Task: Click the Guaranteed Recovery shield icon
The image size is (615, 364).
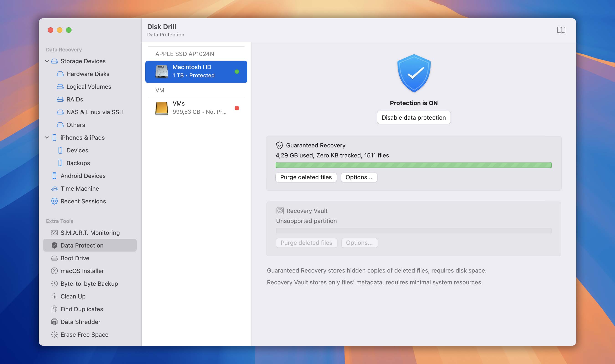Action: pos(279,145)
